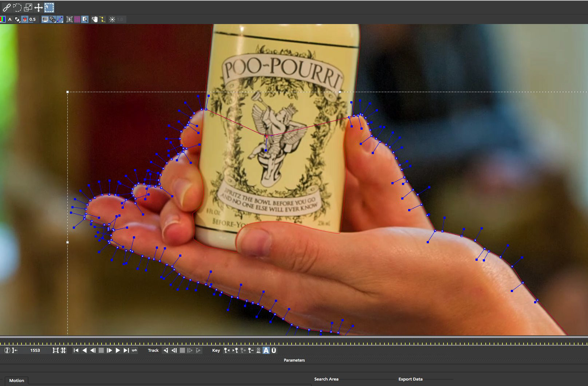The image size is (588, 386).
Task: Select red spline vertex on bottle center
Action: 267,137
